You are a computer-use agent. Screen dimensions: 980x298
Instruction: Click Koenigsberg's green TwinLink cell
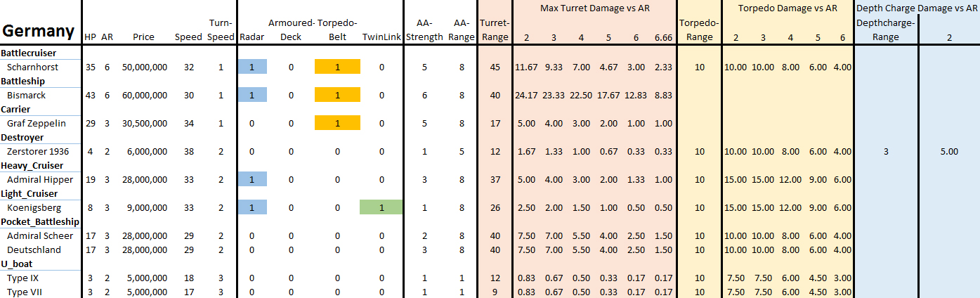[381, 208]
